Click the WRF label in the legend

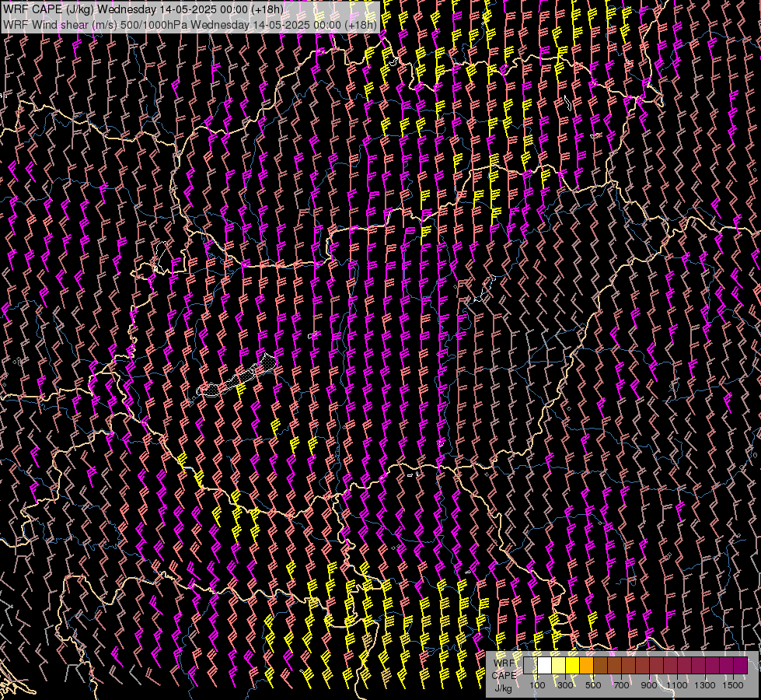pos(503,663)
